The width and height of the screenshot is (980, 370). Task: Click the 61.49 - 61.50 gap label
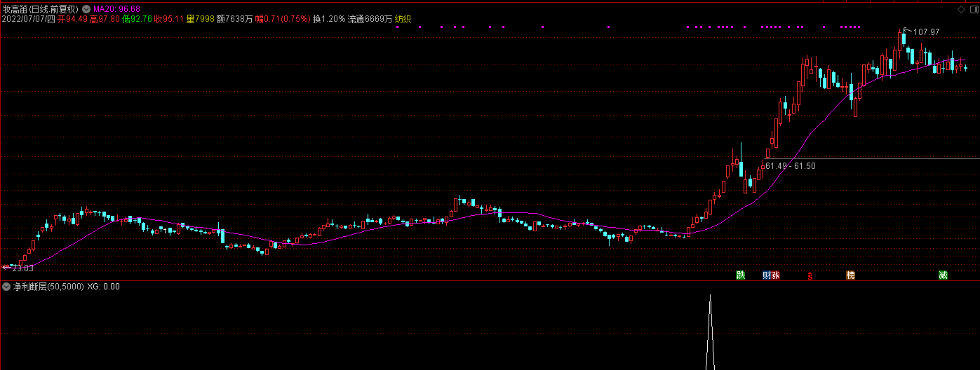point(791,165)
